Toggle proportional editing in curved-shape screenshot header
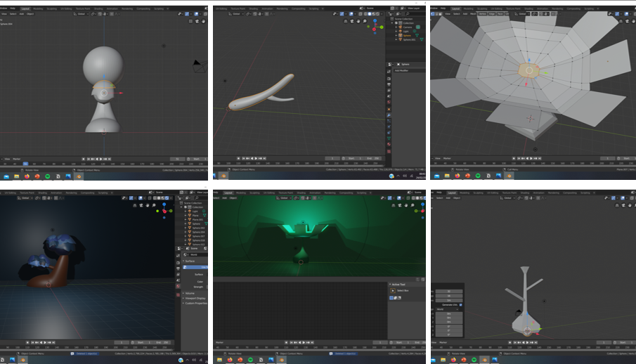 click(267, 14)
